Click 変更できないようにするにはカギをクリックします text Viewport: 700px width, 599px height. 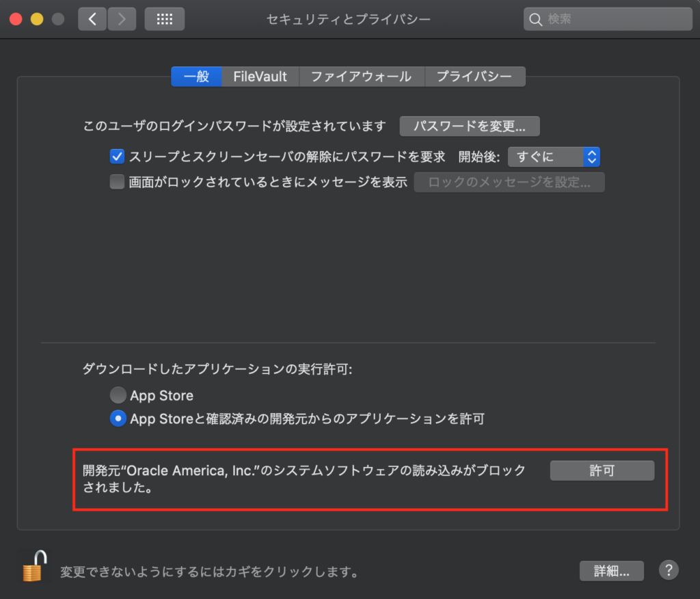tap(210, 571)
